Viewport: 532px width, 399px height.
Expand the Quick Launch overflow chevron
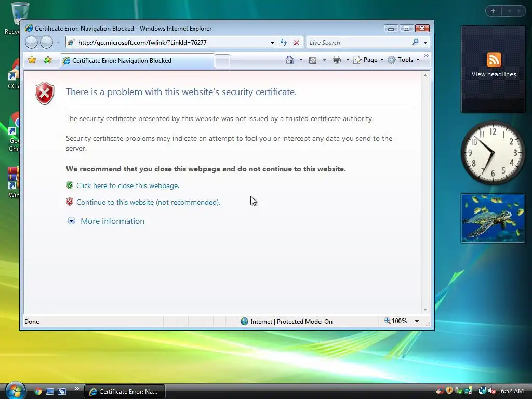click(x=77, y=389)
